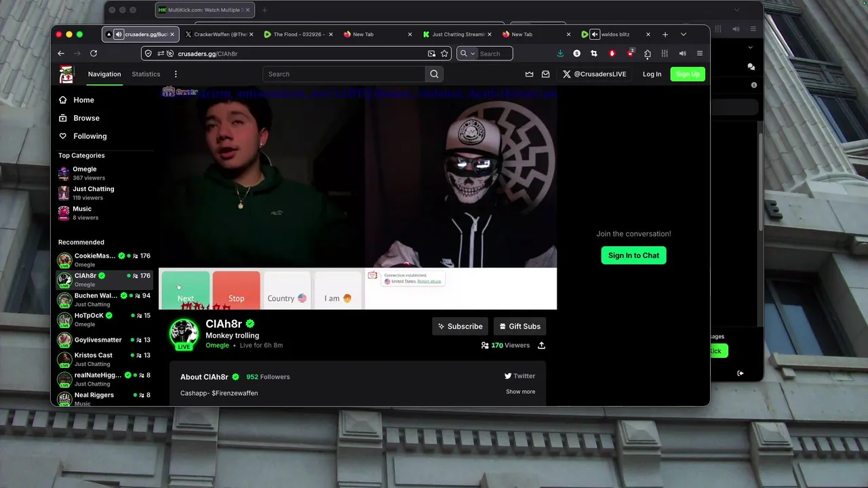This screenshot has height=488, width=868.
Task: Expand About section with Show more
Action: pos(520,392)
